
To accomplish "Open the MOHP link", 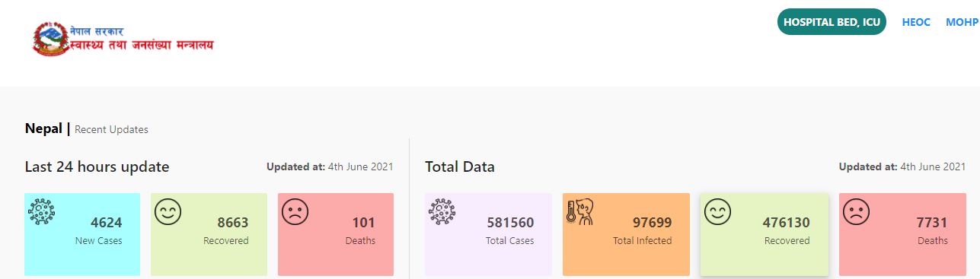I will [962, 22].
